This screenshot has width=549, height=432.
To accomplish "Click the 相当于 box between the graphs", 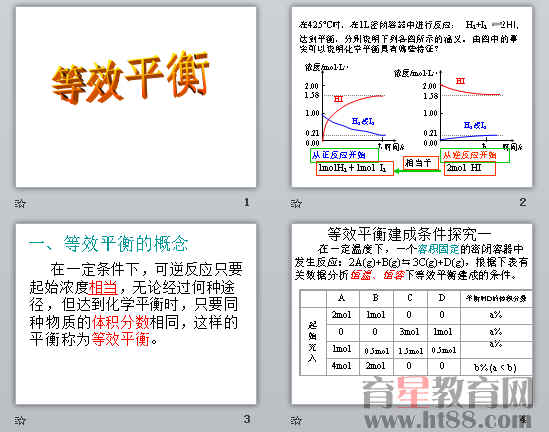I will (x=421, y=163).
